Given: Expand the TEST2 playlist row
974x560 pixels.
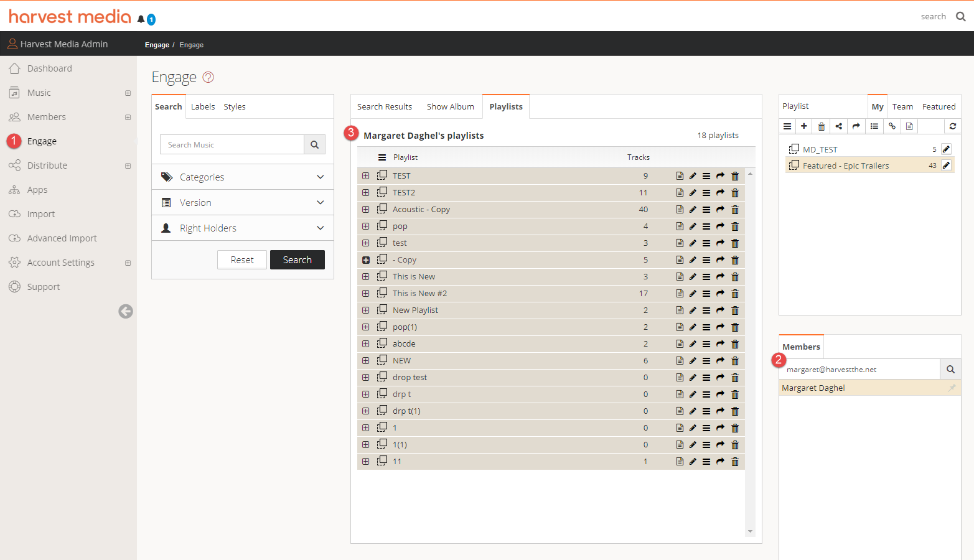Looking at the screenshot, I should [x=366, y=193].
